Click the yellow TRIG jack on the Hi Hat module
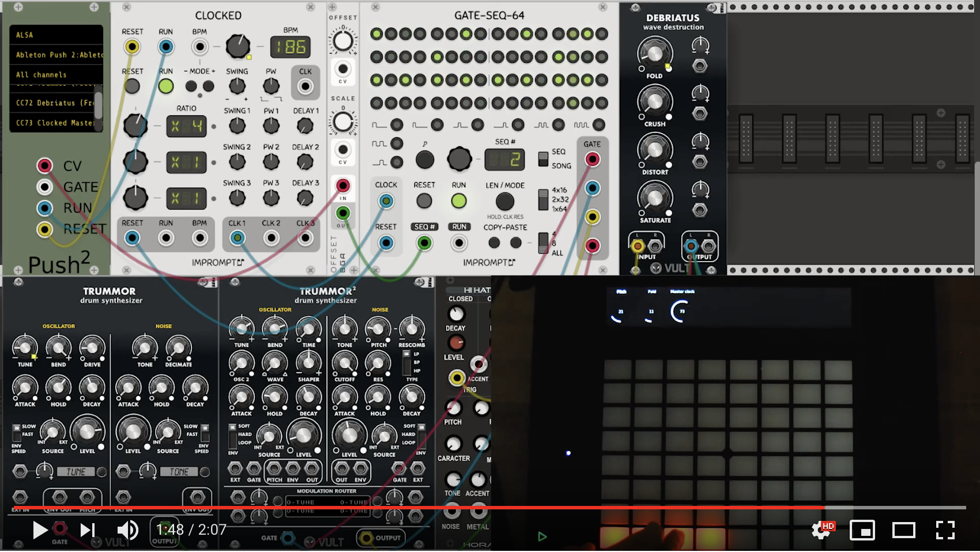This screenshot has height=552, width=980. coord(457,378)
